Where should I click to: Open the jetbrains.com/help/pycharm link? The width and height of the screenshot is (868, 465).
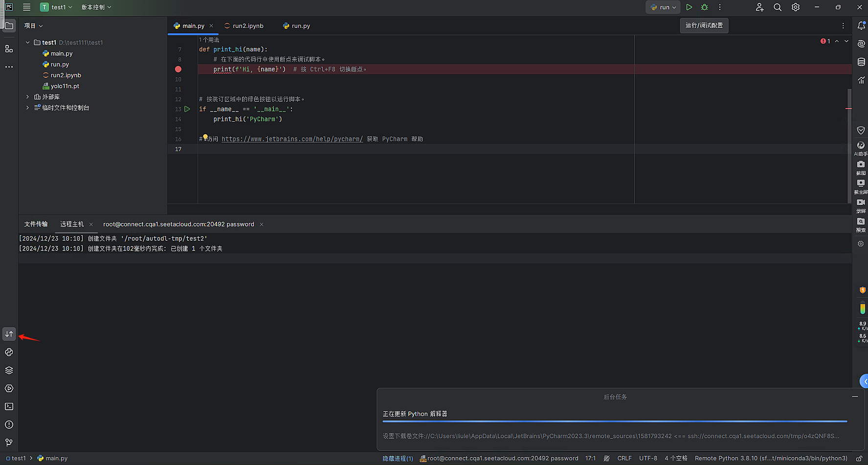pyautogui.click(x=292, y=139)
